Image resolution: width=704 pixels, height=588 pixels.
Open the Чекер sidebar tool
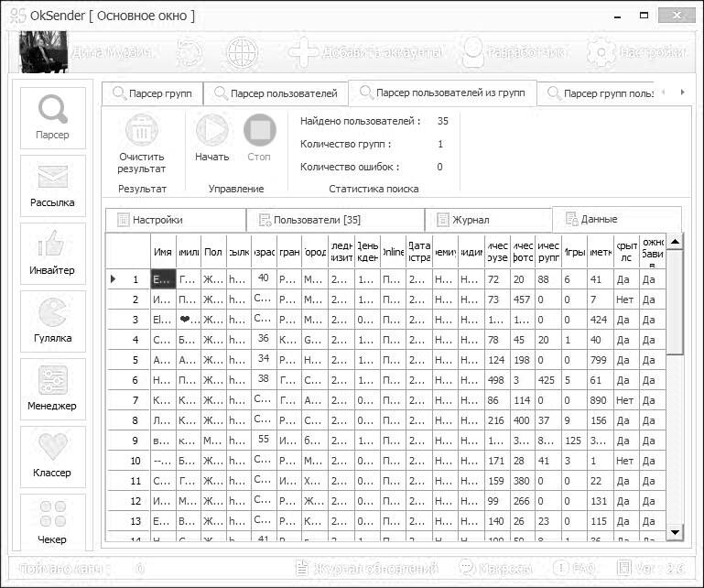[x=52, y=522]
